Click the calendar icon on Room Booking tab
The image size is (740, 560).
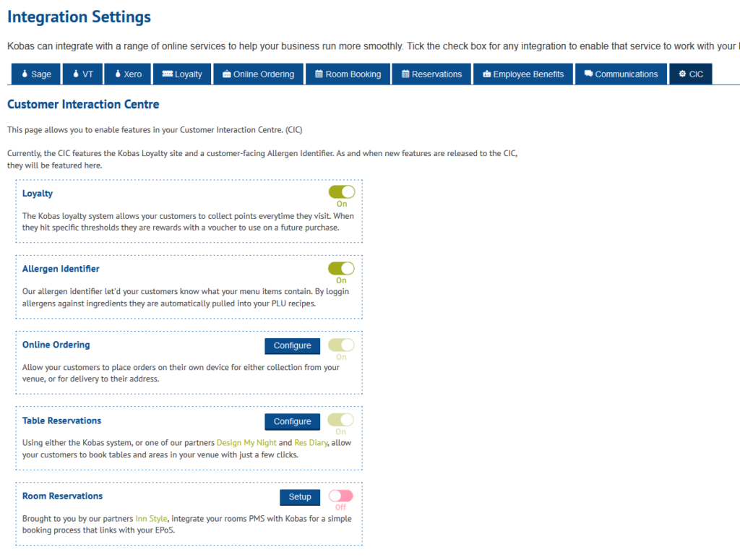tap(319, 74)
